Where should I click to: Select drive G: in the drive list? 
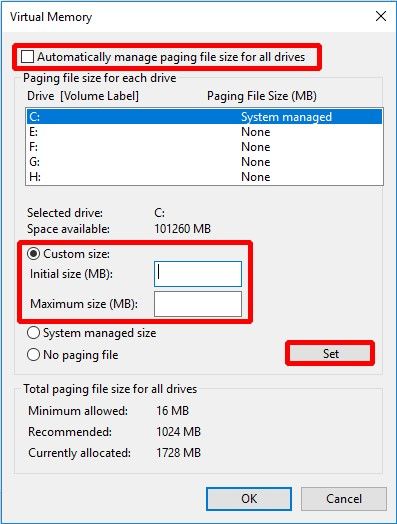[x=204, y=162]
